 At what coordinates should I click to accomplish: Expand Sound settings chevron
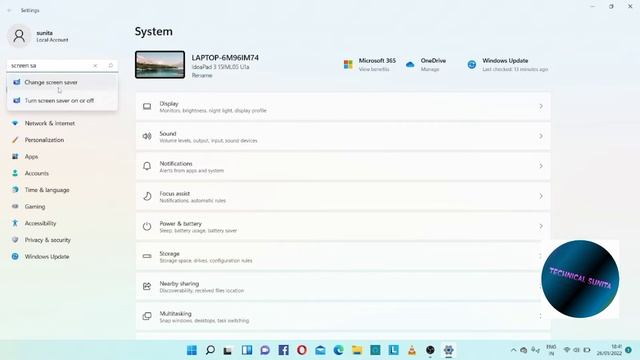541,136
